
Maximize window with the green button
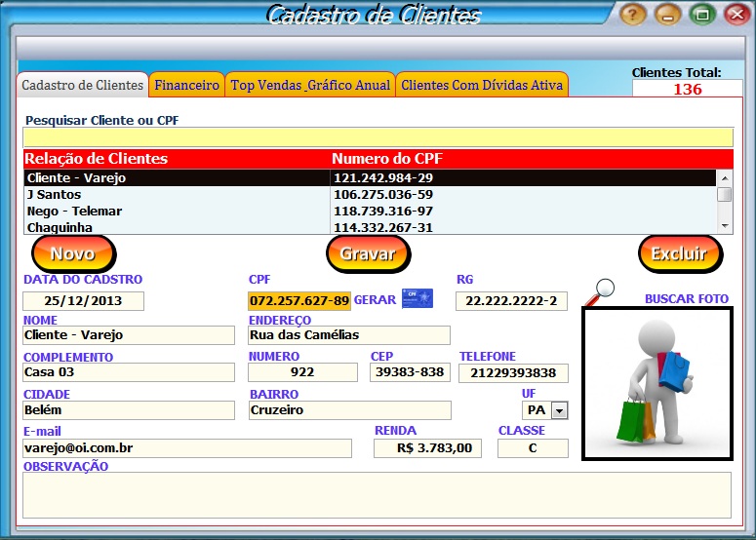[x=703, y=14]
